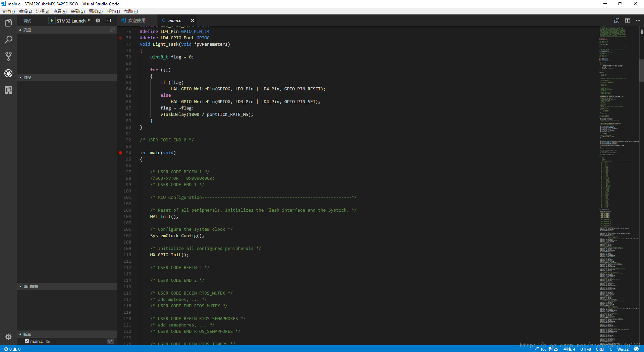Open the debug console icon
This screenshot has width=644, height=352.
108,21
